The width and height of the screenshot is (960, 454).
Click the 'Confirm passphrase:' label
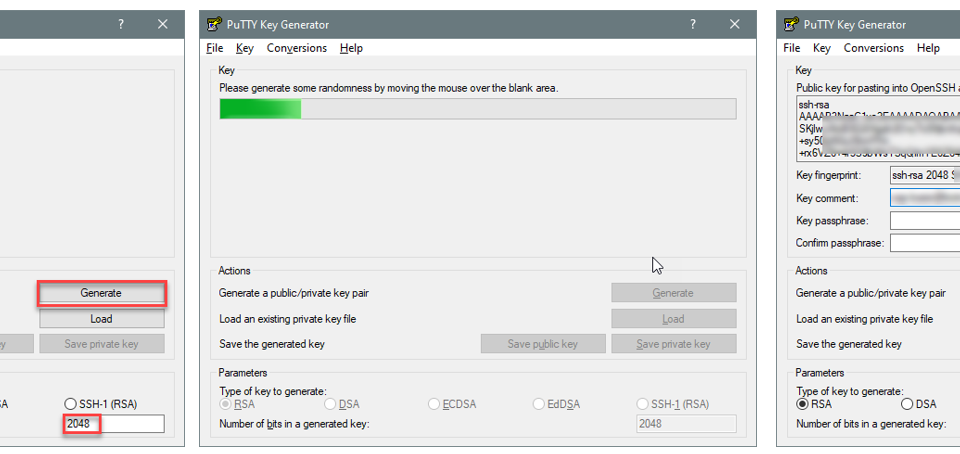(840, 243)
